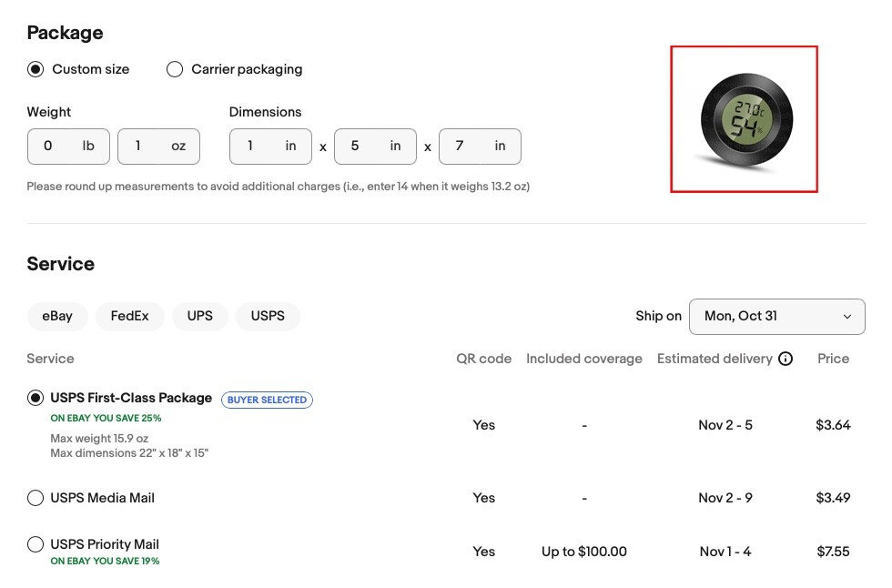The width and height of the screenshot is (892, 588).
Task: Click the Nov 2 - 9 delivery estimate
Action: click(725, 498)
